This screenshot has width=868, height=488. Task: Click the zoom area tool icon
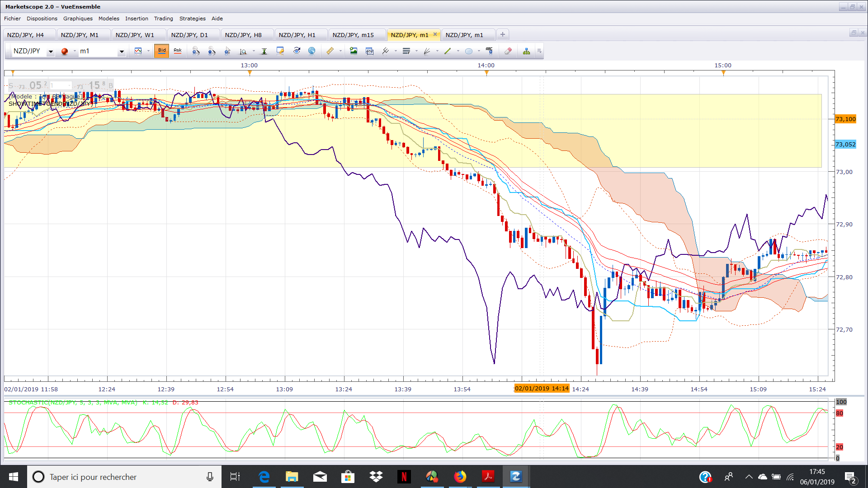click(243, 51)
